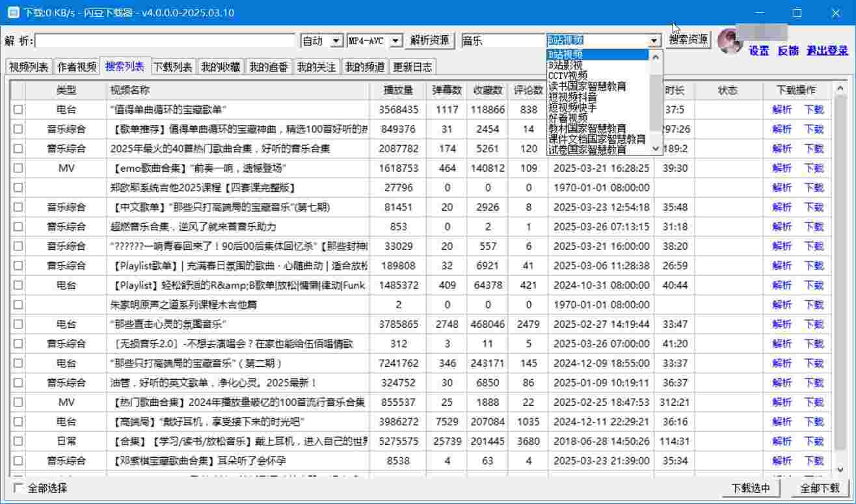This screenshot has height=504, width=856.
Task: Click the app icon in title bar
Action: point(12,12)
